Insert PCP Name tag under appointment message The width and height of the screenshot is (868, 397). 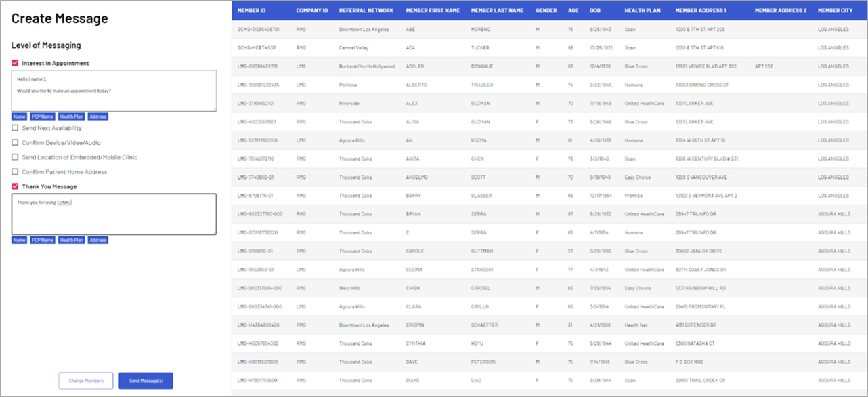click(43, 117)
